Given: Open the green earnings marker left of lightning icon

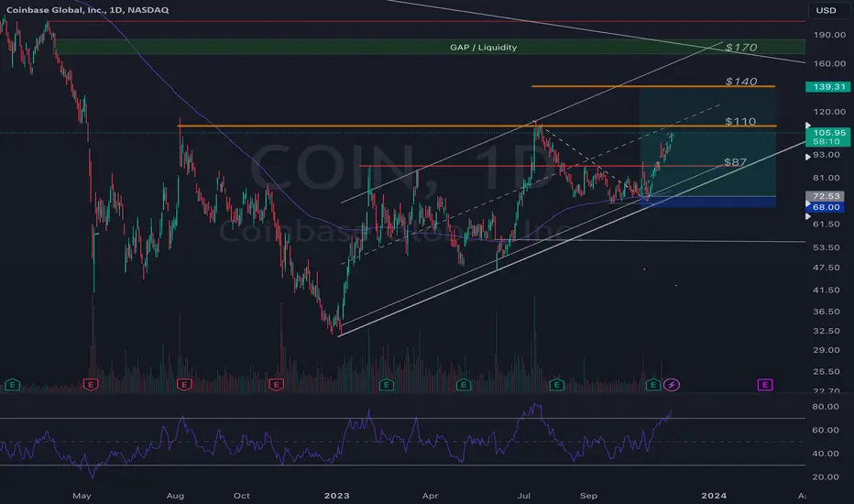Looking at the screenshot, I should (x=653, y=385).
